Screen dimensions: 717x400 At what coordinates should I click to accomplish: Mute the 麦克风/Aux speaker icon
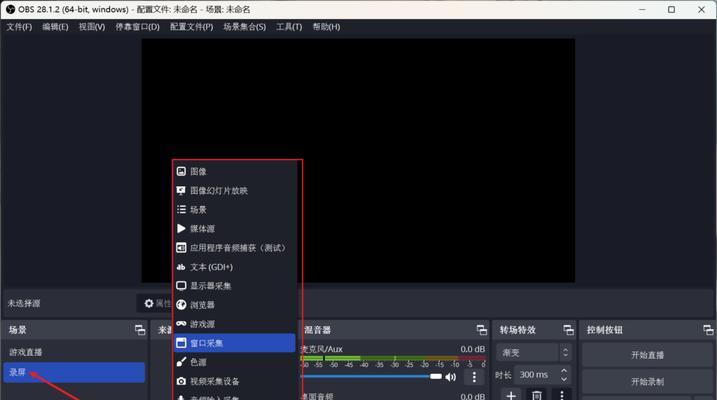(451, 377)
